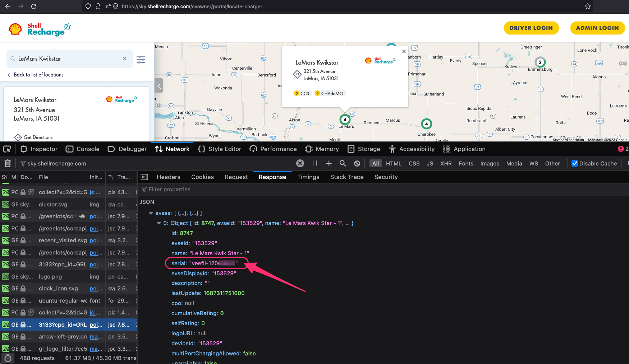Filter requests by WS
Viewport: 629px width, 364px height.
[x=533, y=163]
